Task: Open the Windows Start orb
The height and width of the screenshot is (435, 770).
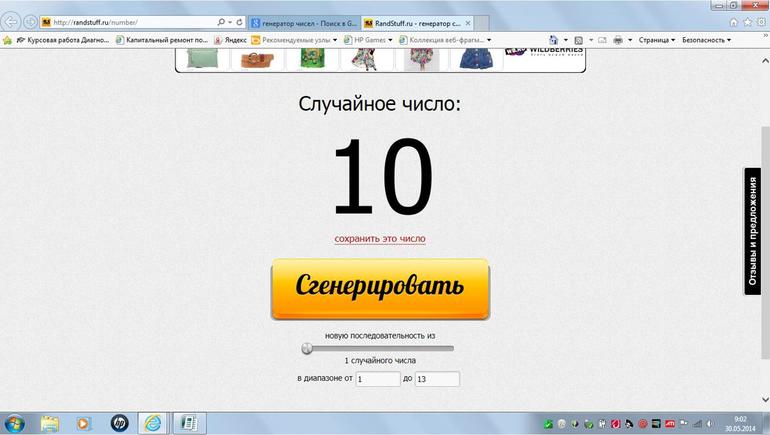Action: tap(13, 423)
